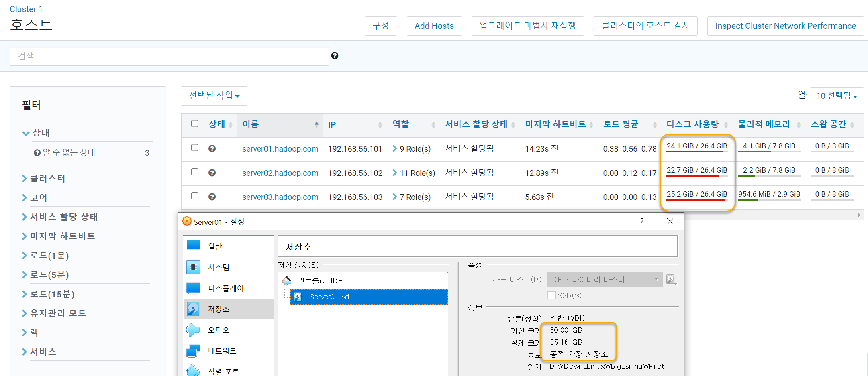The height and width of the screenshot is (376, 868).
Task: Click the choose virtual hard disk icon
Action: tap(672, 279)
